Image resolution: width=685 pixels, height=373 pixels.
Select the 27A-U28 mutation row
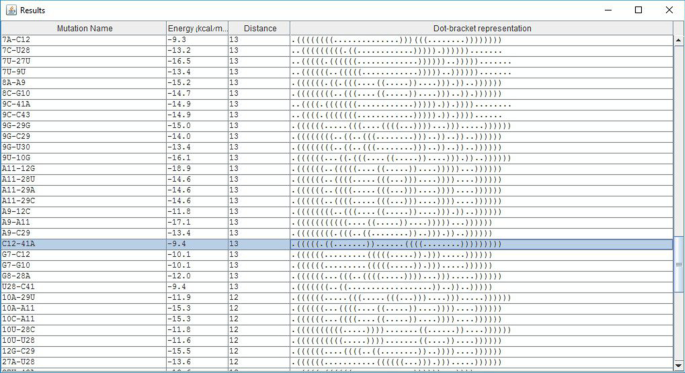tap(337, 362)
